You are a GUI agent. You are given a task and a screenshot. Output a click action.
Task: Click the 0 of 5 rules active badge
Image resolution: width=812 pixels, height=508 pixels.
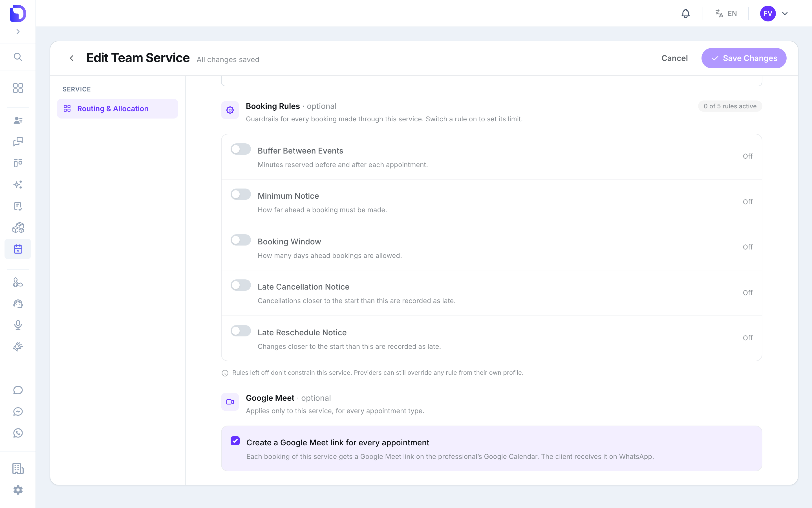730,106
